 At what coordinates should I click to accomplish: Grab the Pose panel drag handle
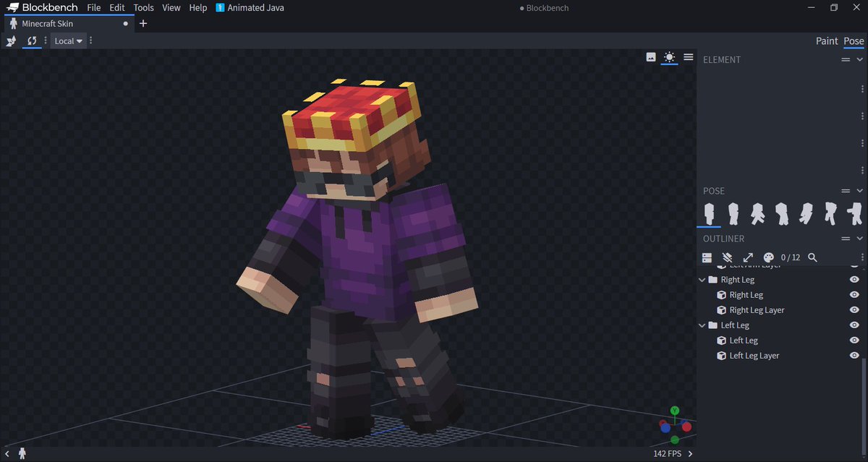coord(845,191)
